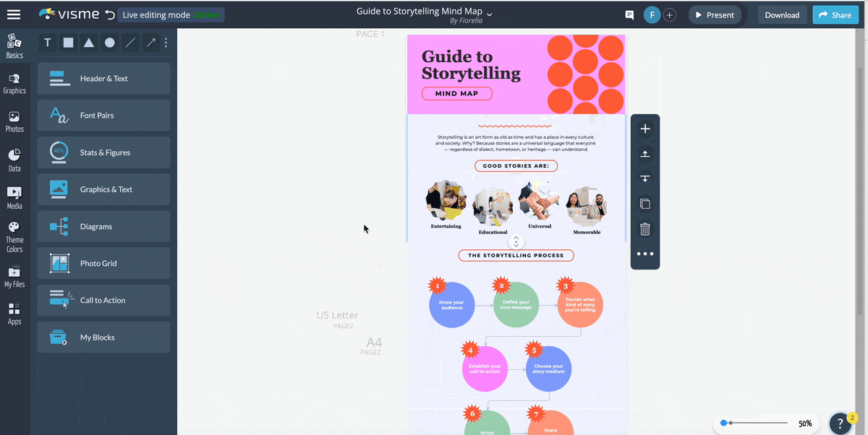The height and width of the screenshot is (435, 868).
Task: Select the triangle shape tool
Action: pyautogui.click(x=88, y=43)
